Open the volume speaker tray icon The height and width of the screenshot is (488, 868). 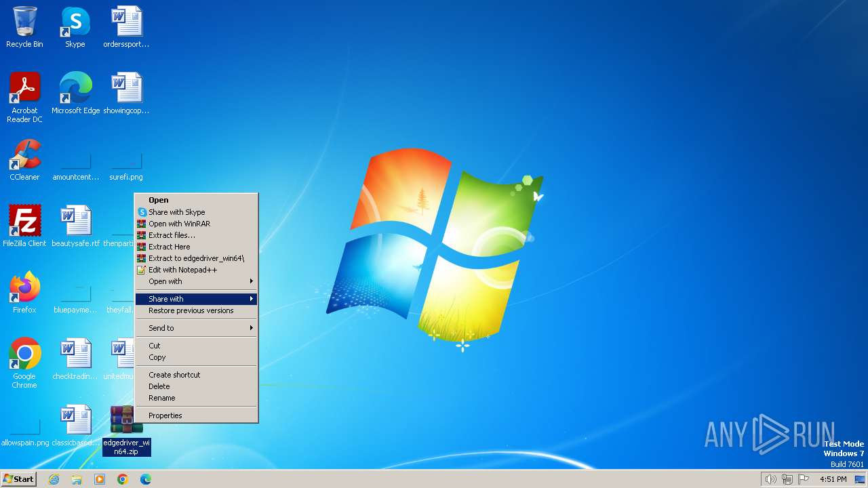click(770, 479)
